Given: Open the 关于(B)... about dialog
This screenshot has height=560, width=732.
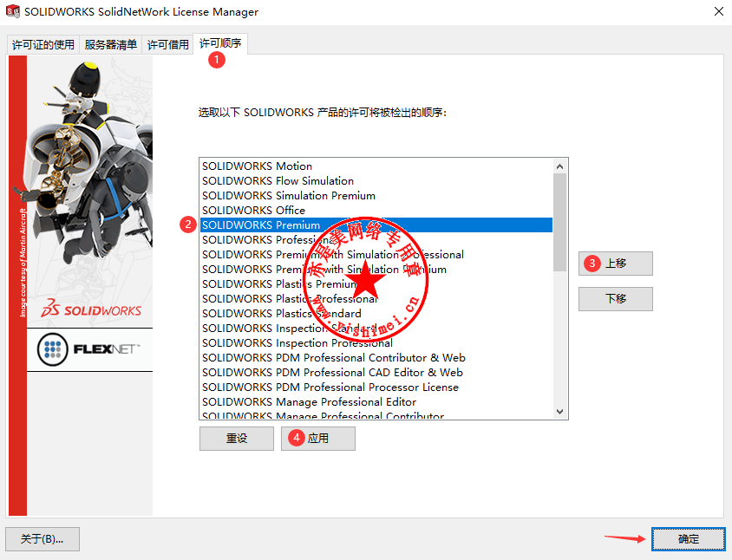Looking at the screenshot, I should click(42, 539).
